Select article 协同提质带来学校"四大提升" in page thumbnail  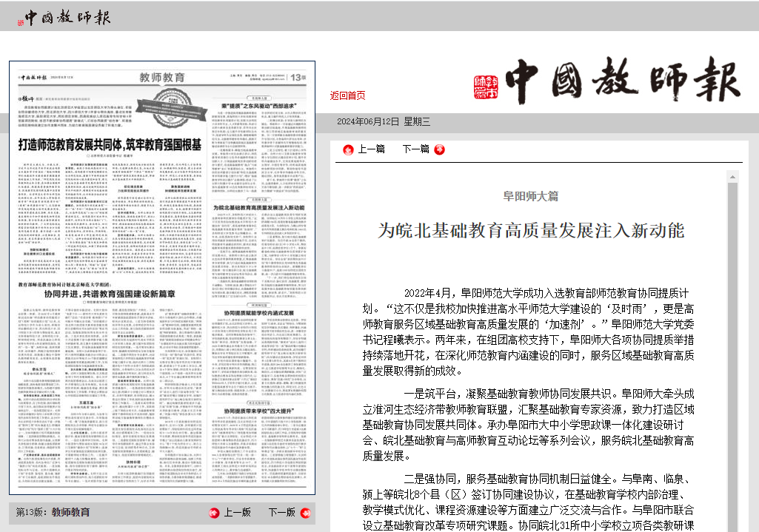point(260,409)
